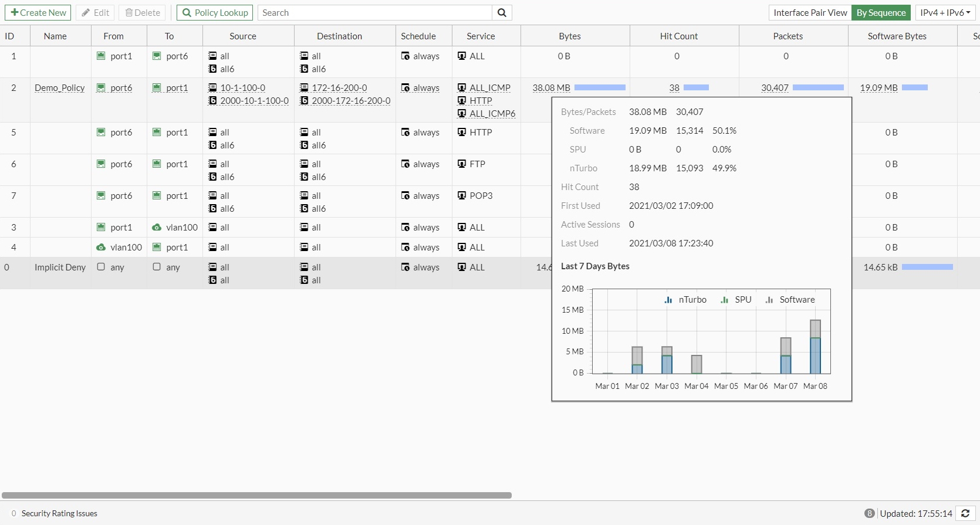This screenshot has height=525, width=980.
Task: Click the search magnifier icon
Action: pyautogui.click(x=502, y=13)
